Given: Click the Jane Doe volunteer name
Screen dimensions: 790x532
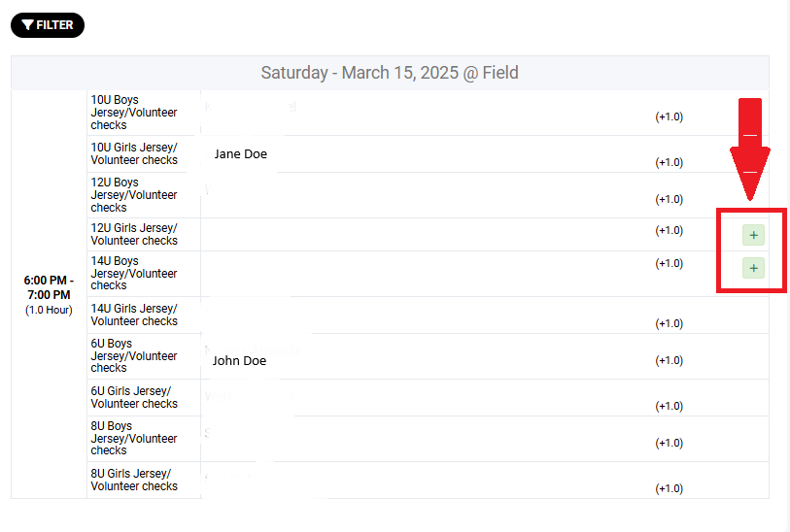Looking at the screenshot, I should [240, 153].
